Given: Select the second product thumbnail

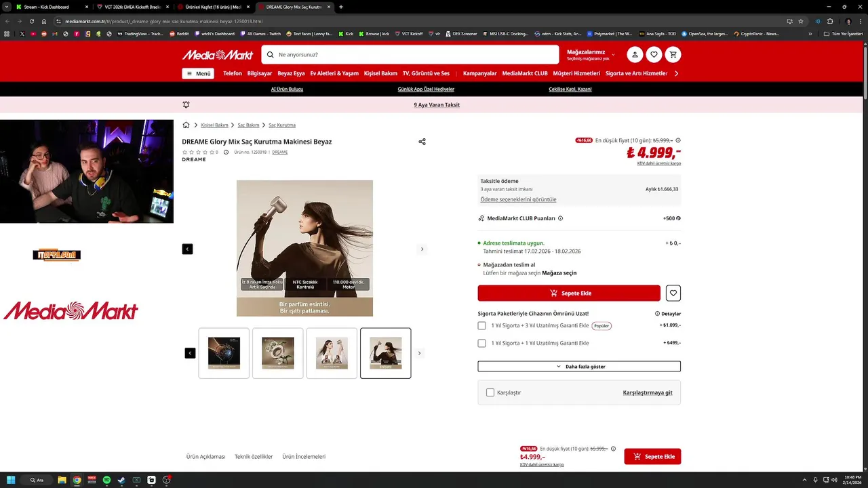Looking at the screenshot, I should point(278,353).
